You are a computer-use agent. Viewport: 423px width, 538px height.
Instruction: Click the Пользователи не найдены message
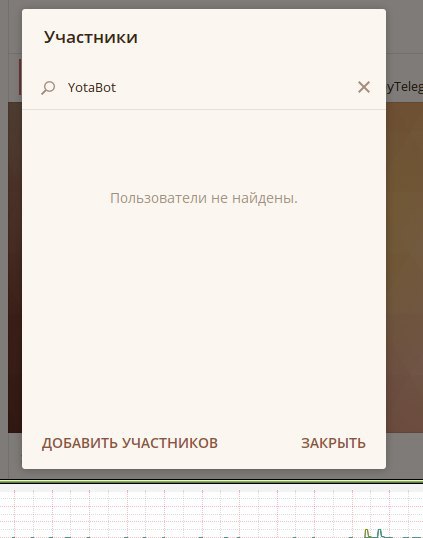tap(204, 198)
